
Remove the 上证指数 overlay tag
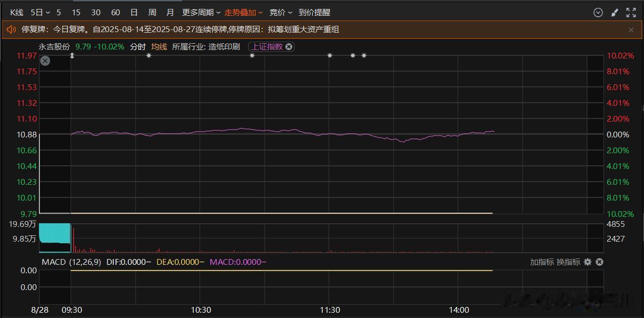click(x=289, y=47)
